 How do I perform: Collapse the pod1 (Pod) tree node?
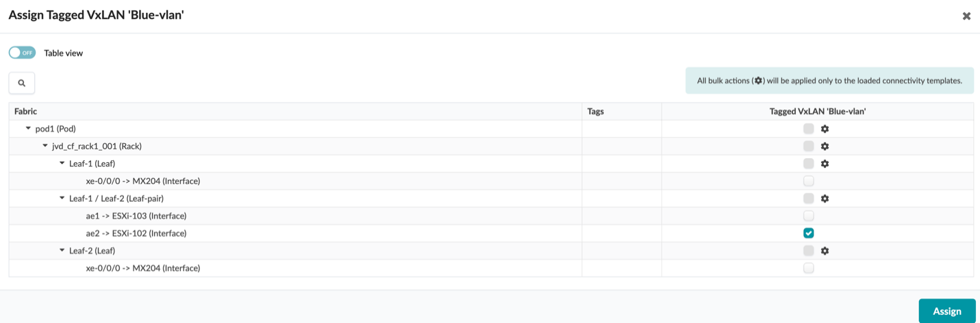28,129
